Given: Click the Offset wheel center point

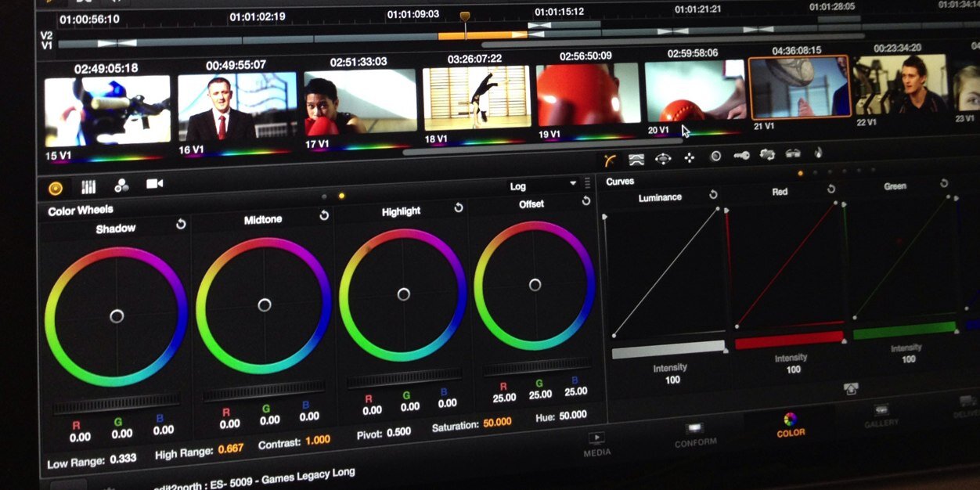Looking at the screenshot, I should [535, 285].
